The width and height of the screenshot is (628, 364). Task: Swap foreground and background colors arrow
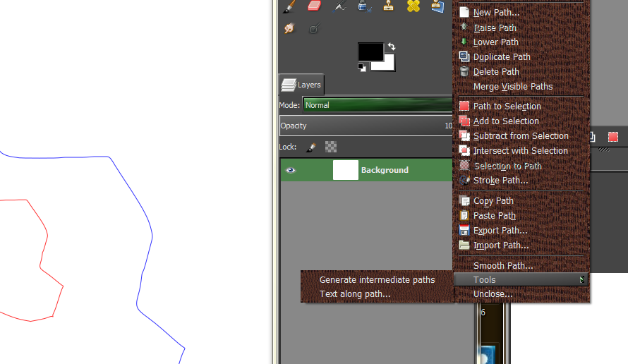392,47
